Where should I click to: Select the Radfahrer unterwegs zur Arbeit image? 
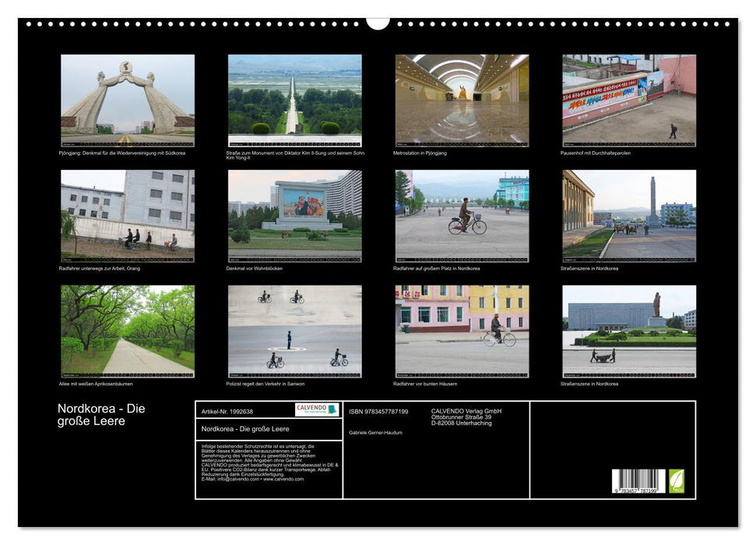coord(125,216)
